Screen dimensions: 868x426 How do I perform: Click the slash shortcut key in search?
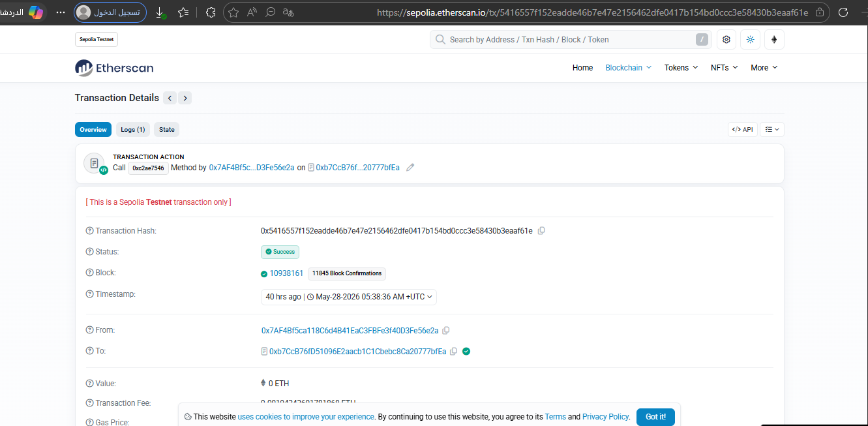pyautogui.click(x=702, y=40)
